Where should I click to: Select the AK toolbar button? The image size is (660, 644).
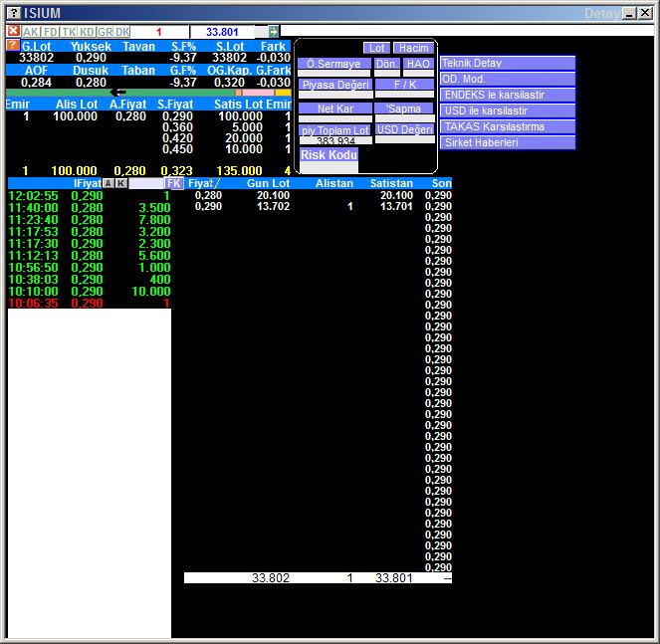pos(31,32)
